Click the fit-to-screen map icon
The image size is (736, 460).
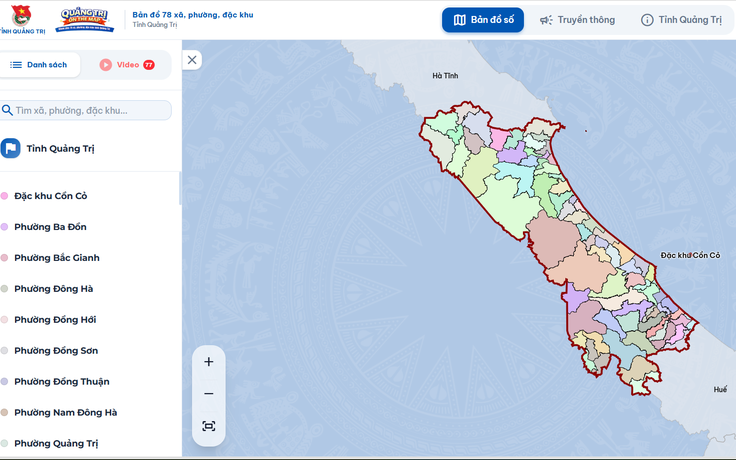click(x=208, y=426)
